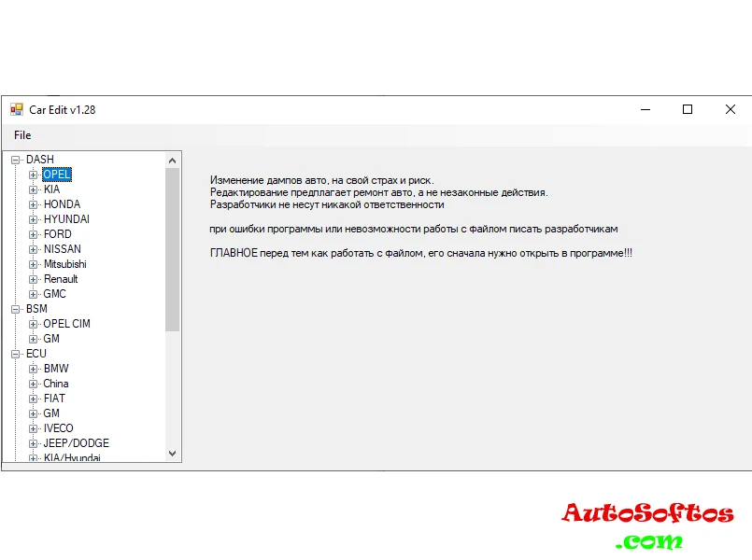Expand the IVECO tree node
752x560 pixels.
pos(34,428)
